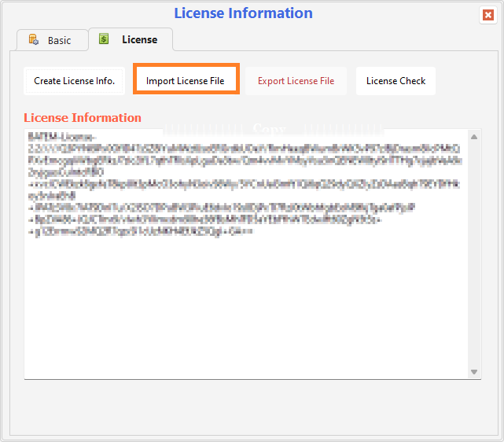The height and width of the screenshot is (442, 504).
Task: Select the License tab
Action: pyautogui.click(x=131, y=39)
